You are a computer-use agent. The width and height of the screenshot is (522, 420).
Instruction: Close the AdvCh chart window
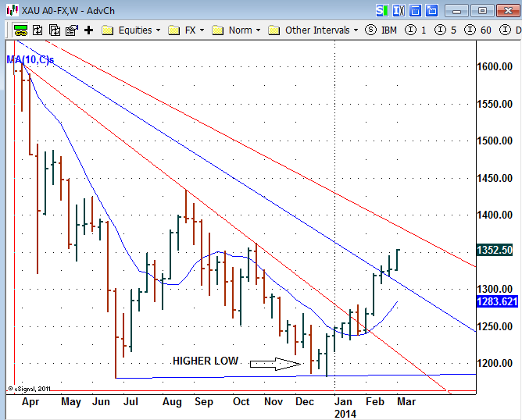click(509, 11)
